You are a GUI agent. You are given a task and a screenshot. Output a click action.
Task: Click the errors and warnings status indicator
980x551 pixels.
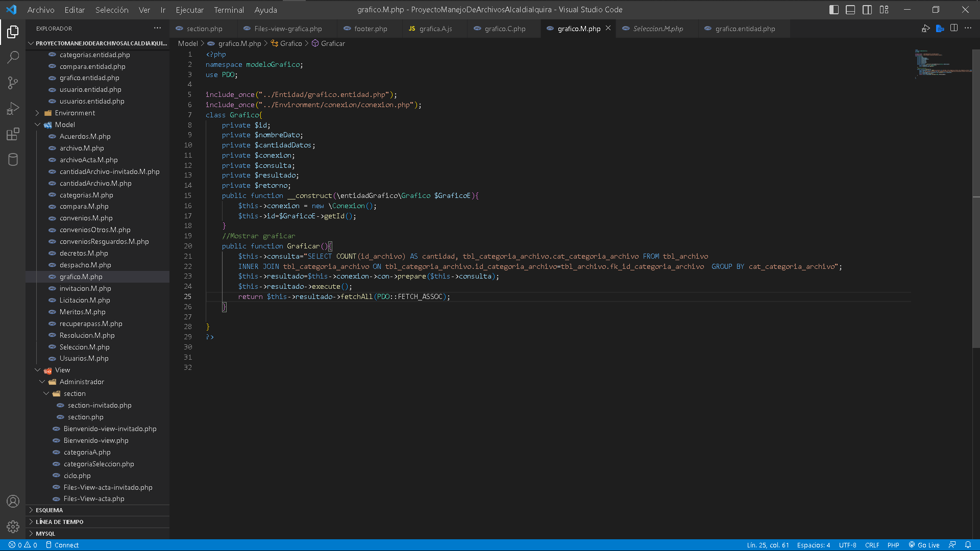pos(23,545)
